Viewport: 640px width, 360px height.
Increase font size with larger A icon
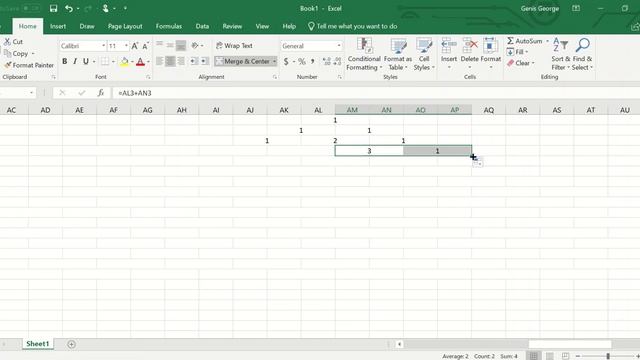pos(135,46)
